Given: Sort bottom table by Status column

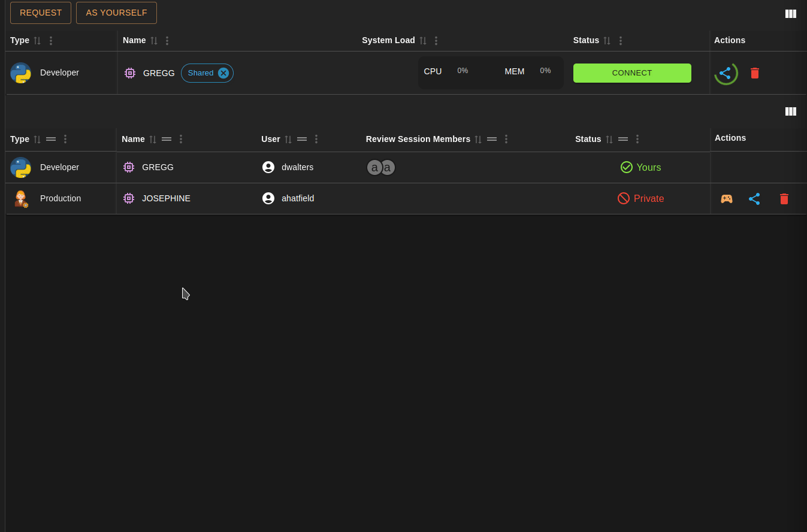Looking at the screenshot, I should tap(609, 139).
